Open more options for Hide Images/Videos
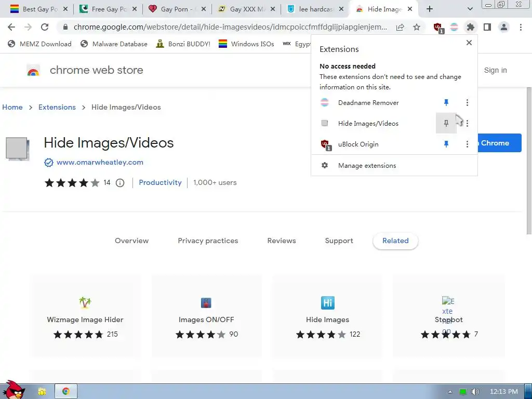The height and width of the screenshot is (399, 532). click(x=467, y=123)
